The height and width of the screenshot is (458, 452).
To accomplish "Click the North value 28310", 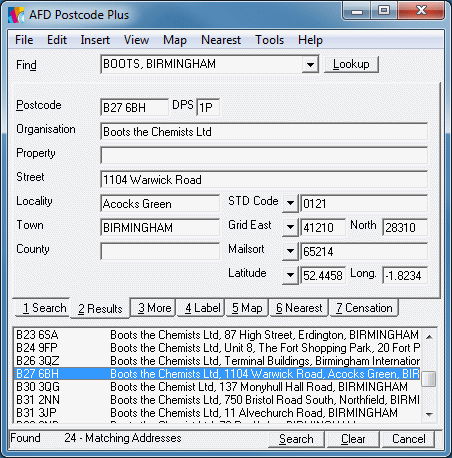I will pos(405,228).
